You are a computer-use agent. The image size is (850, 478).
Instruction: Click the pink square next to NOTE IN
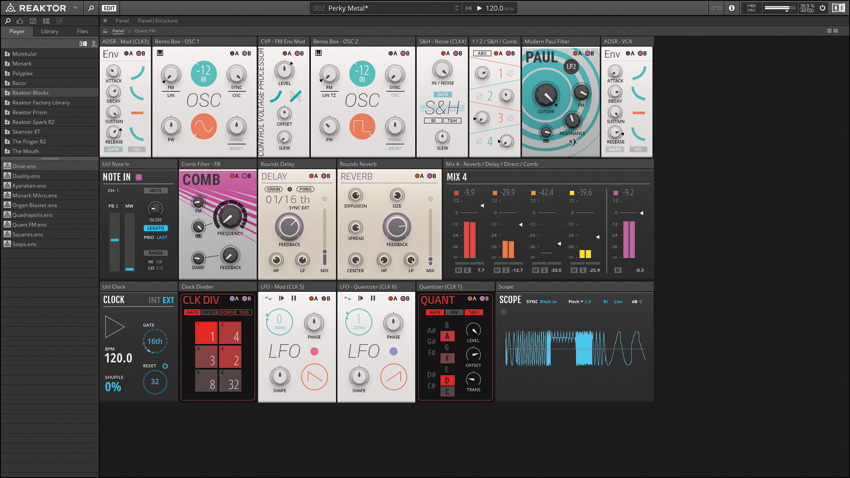[x=139, y=177]
